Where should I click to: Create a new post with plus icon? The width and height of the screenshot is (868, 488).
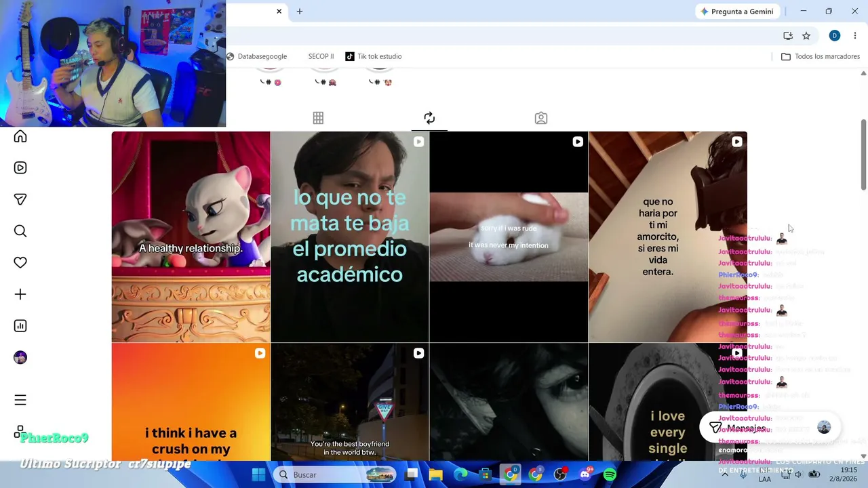(x=20, y=294)
